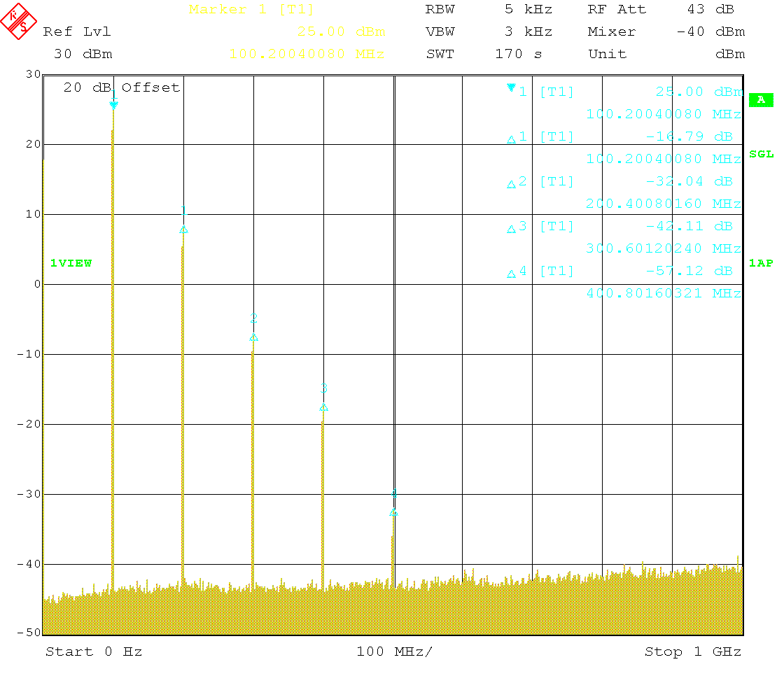This screenshot has width=784, height=690.
Task: Toggle the 1VIEW trace mode label
Action: click(x=71, y=263)
